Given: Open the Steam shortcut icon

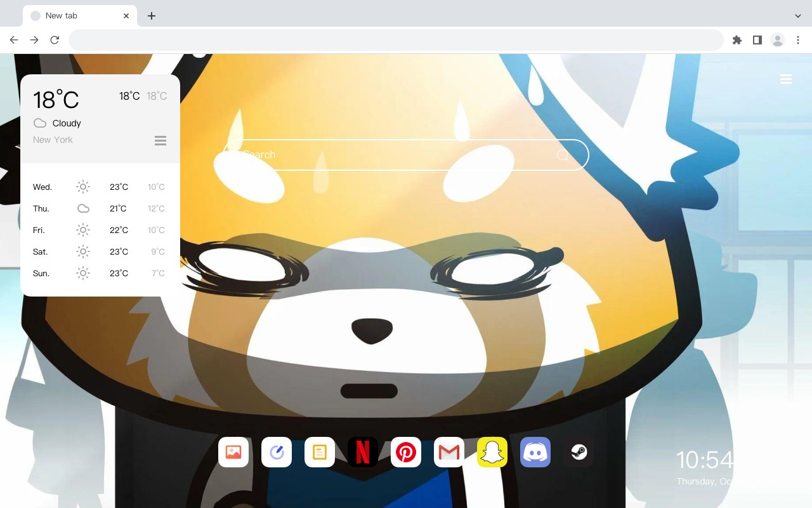Looking at the screenshot, I should click(579, 452).
